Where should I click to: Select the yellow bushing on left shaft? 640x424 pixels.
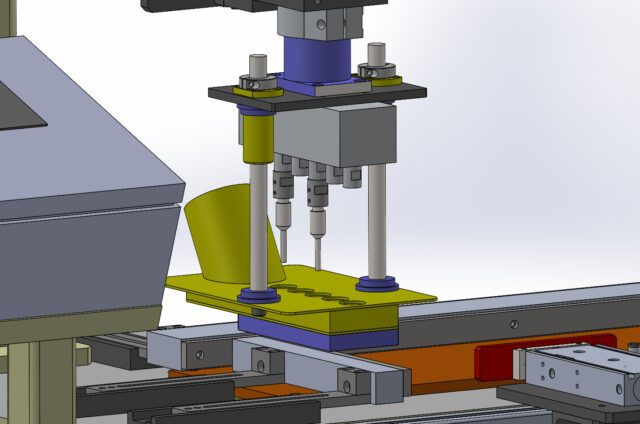[257, 138]
